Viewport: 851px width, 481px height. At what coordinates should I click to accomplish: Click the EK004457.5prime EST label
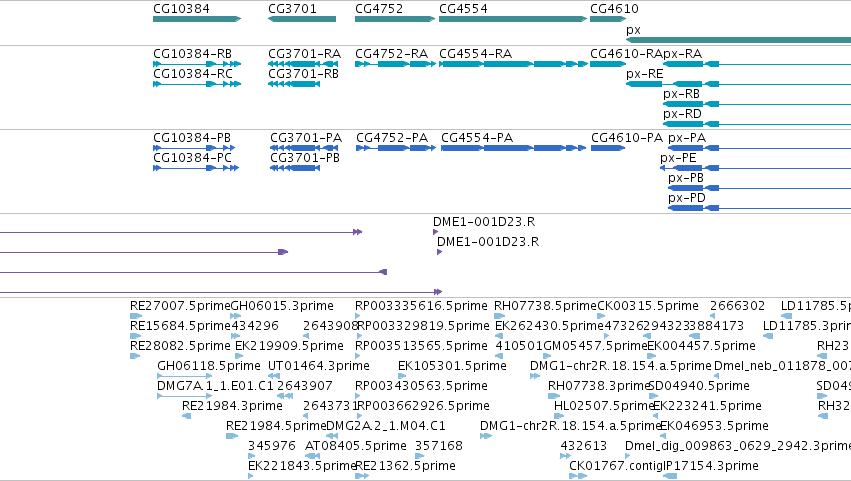tap(701, 346)
